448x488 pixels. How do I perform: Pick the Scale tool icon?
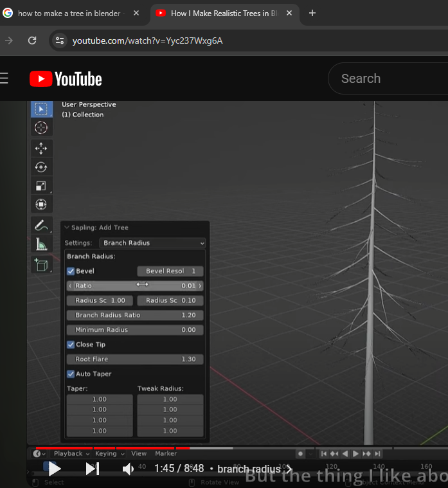pyautogui.click(x=41, y=186)
